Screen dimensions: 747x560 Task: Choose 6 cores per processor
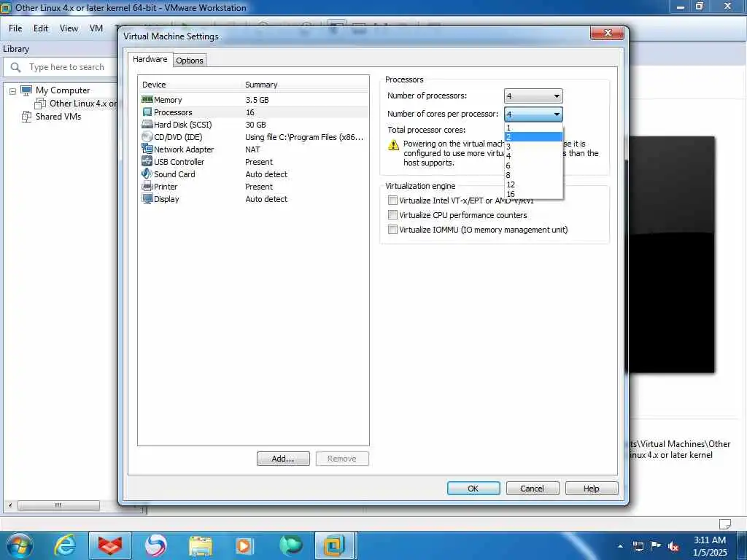(533, 166)
